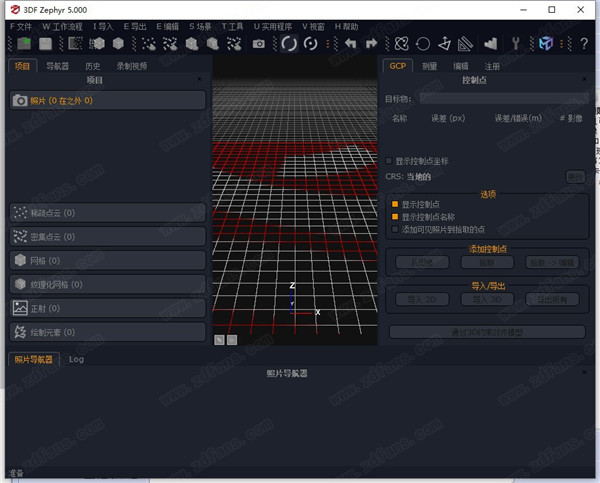Click the 拾取 -> 编辑 button

coord(552,262)
